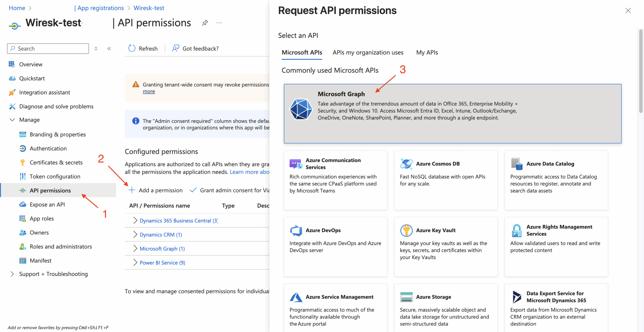The height and width of the screenshot is (332, 644).
Task: Click the Azure Communication Services icon
Action: click(x=296, y=164)
